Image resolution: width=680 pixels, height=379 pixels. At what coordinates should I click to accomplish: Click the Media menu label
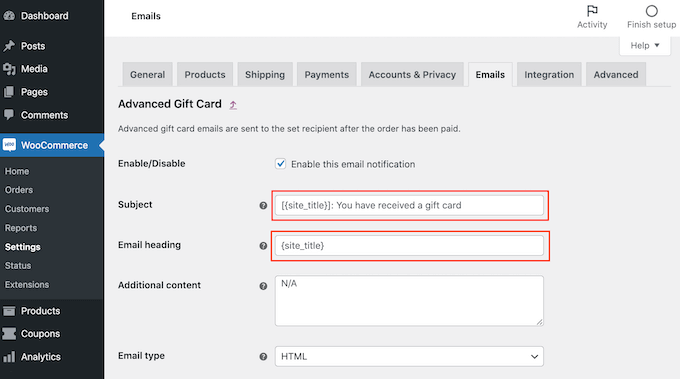(x=34, y=69)
